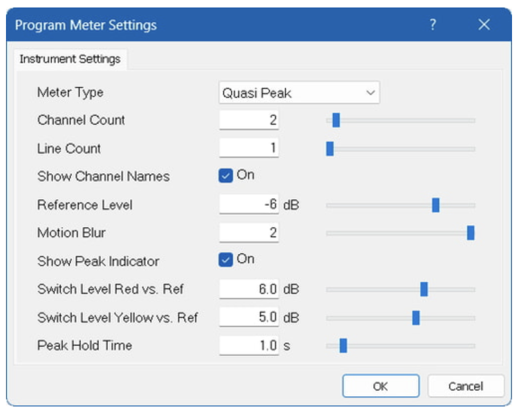Click the Line Count input field
This screenshot has height=420, width=521.
tap(249, 148)
